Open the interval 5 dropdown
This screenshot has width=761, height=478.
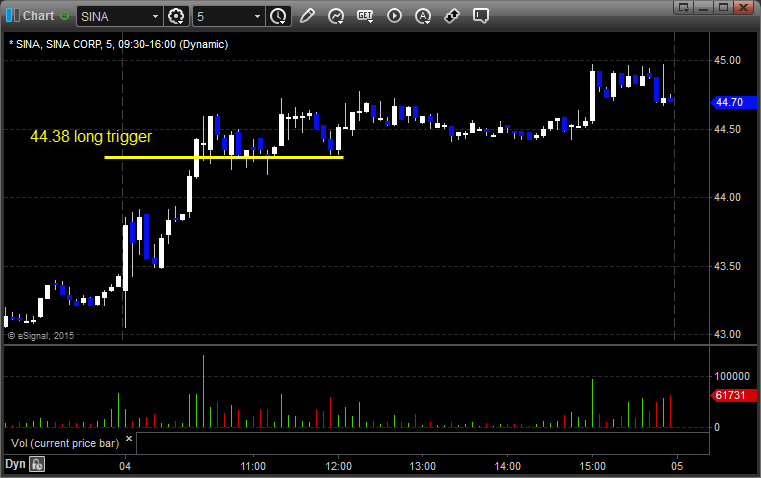pyautogui.click(x=257, y=16)
